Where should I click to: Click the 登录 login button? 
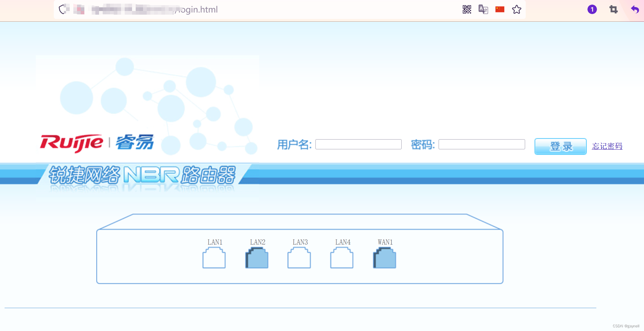pyautogui.click(x=561, y=146)
